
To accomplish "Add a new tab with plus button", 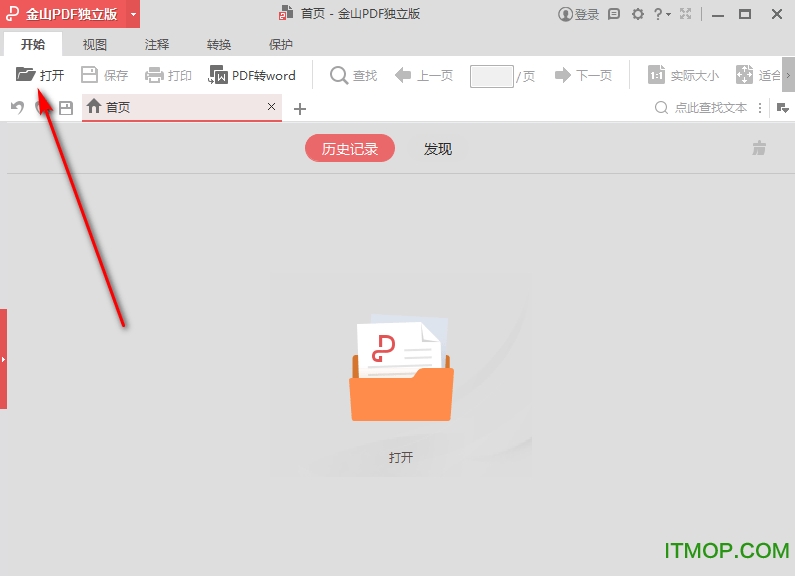I will [299, 108].
